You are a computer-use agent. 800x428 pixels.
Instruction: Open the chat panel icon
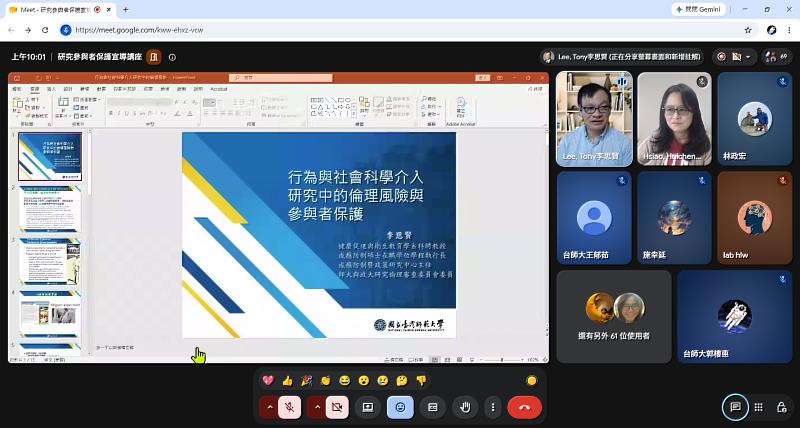coord(735,407)
